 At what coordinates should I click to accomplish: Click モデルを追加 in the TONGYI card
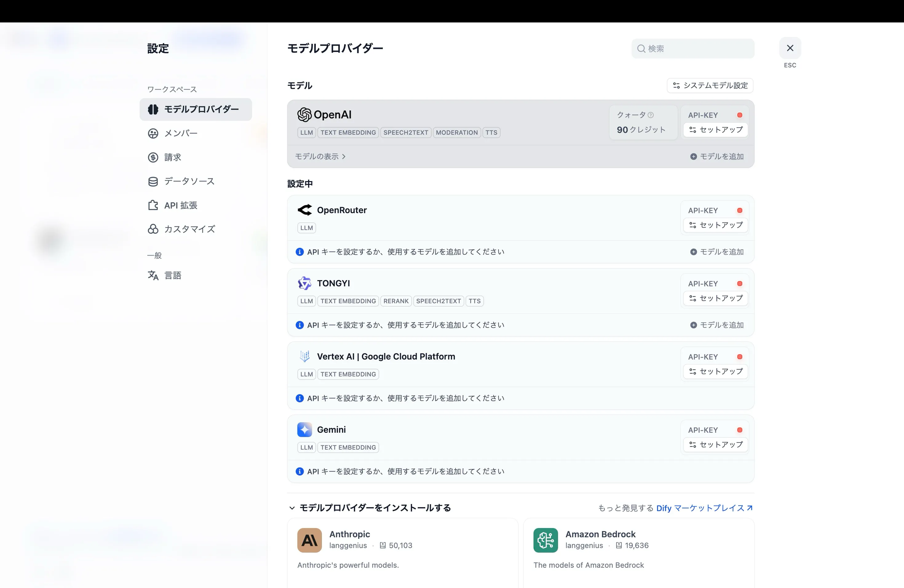717,325
